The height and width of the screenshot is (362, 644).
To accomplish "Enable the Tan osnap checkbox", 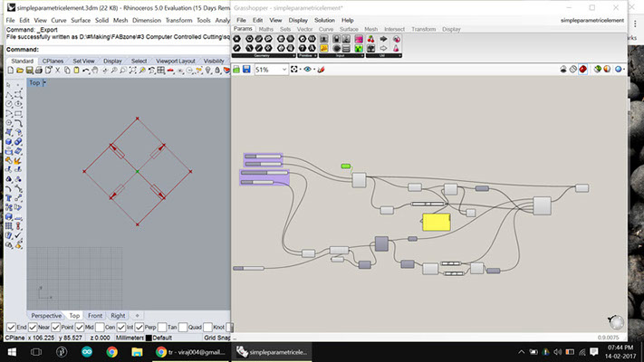I will click(162, 327).
